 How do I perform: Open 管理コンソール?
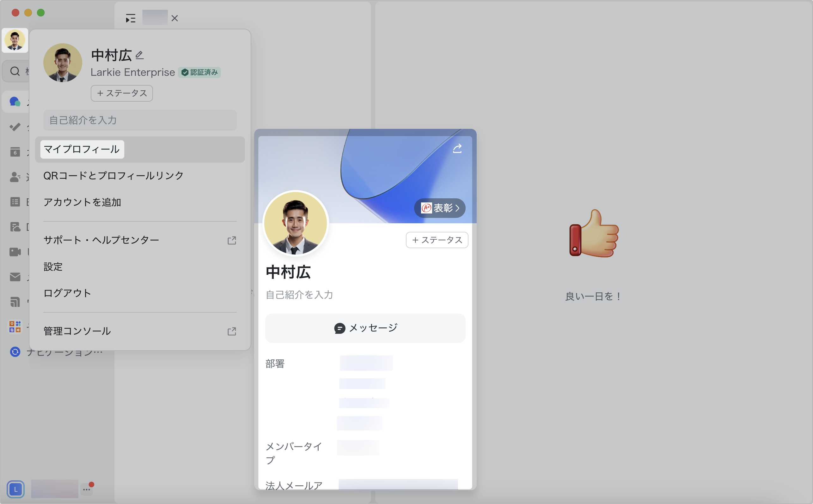140,331
